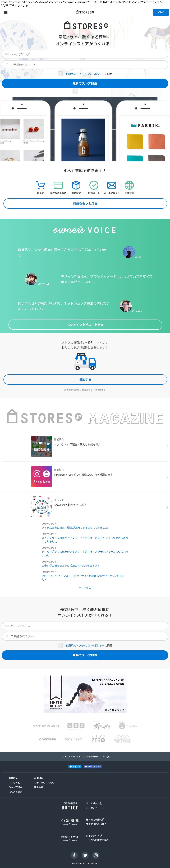Image resolution: width=170 pixels, height=868 pixels.
Task: Select the globe English support icon
Action: click(x=129, y=185)
